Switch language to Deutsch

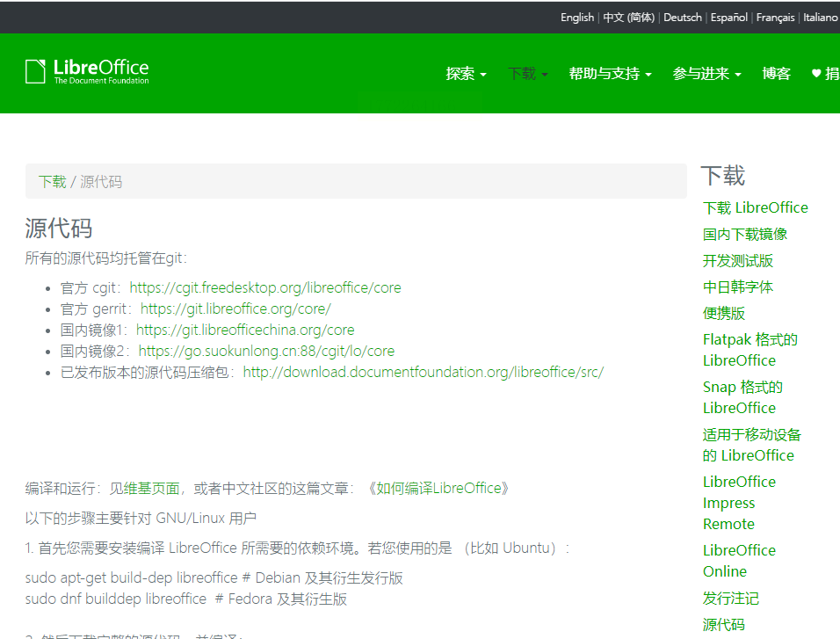[683, 18]
